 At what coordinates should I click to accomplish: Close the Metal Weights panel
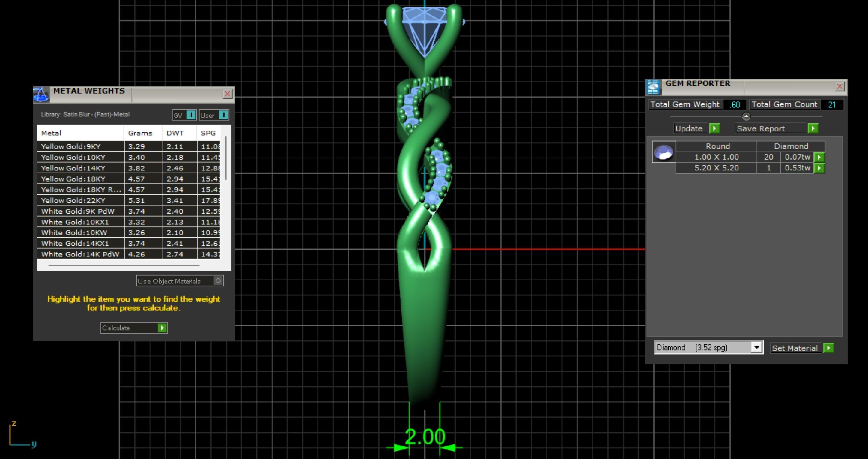tap(228, 94)
